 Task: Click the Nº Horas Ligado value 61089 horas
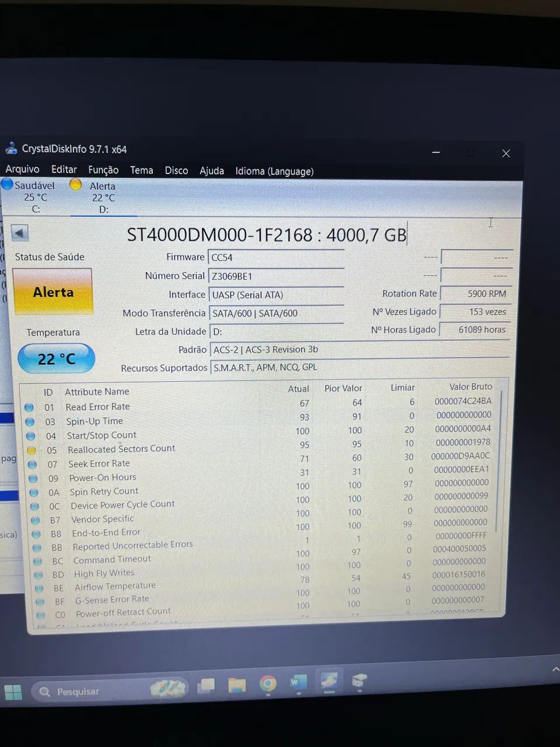point(474,330)
